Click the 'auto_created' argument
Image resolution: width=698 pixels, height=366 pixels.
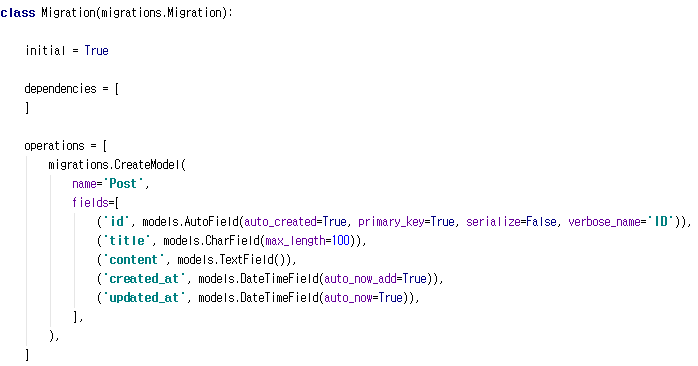(280, 222)
